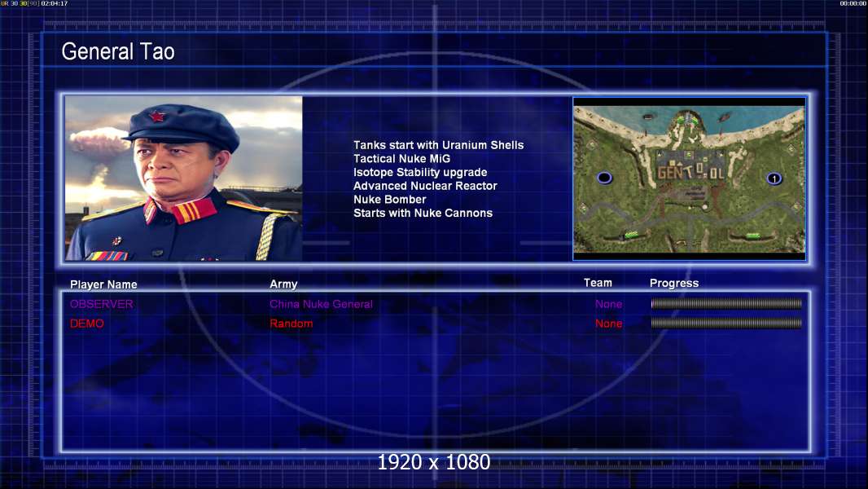Click the 'General Tao' title text
The image size is (868, 489).
coord(118,51)
